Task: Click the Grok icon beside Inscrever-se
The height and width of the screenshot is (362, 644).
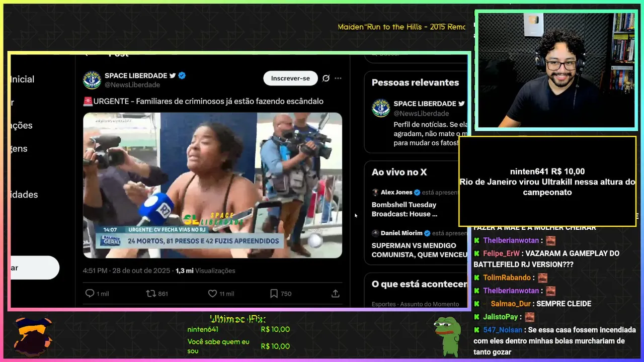Action: point(326,78)
